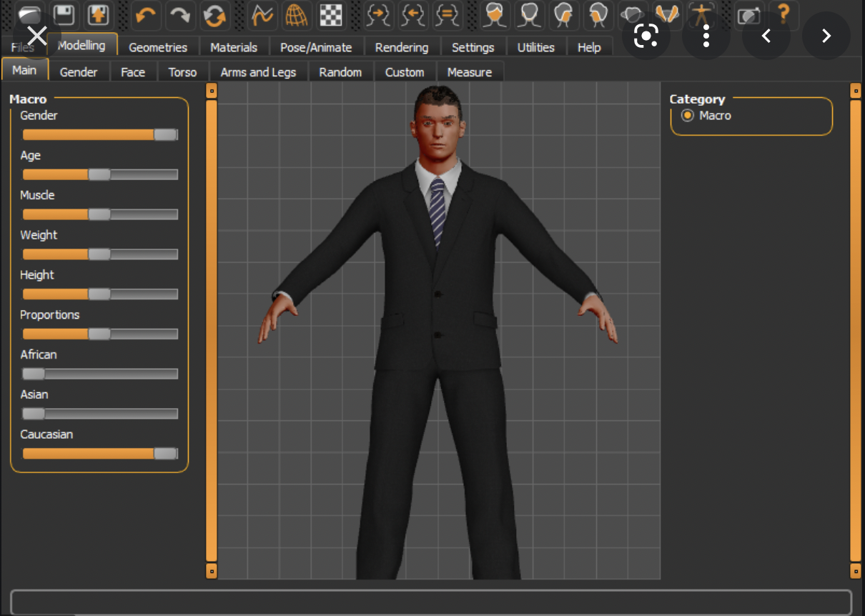Click the Save floppy disk icon
The width and height of the screenshot is (865, 616).
tap(65, 14)
